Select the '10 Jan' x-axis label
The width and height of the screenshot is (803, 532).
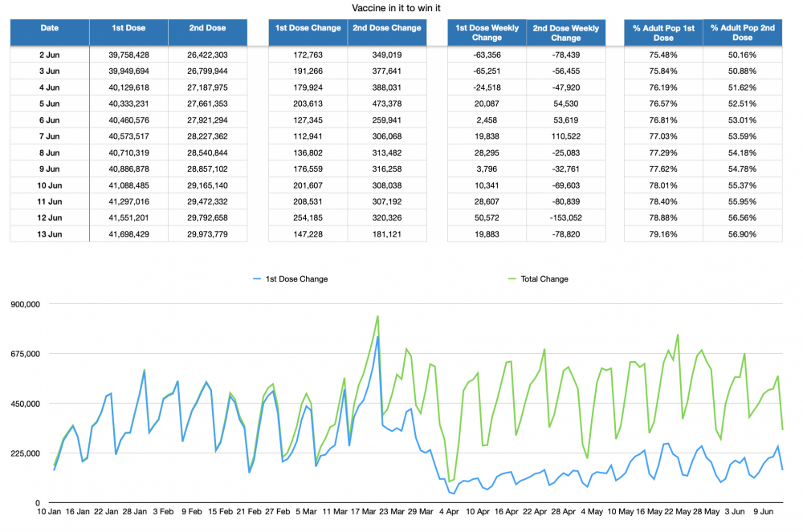pyautogui.click(x=49, y=512)
